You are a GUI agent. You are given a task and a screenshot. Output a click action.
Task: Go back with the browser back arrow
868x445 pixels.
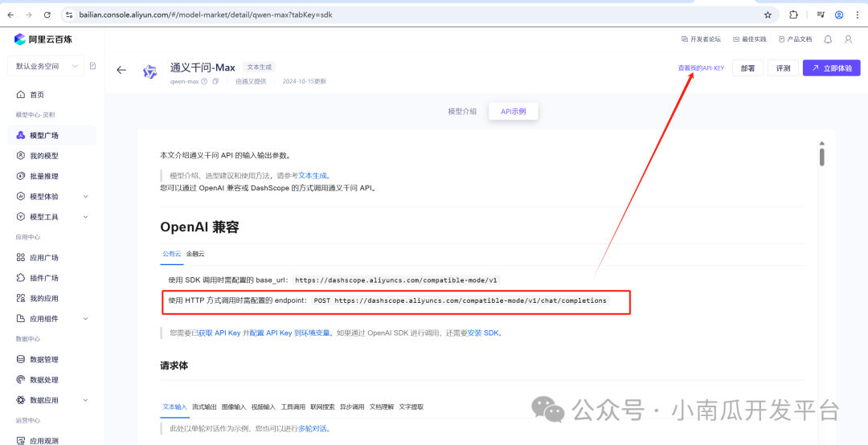10,15
